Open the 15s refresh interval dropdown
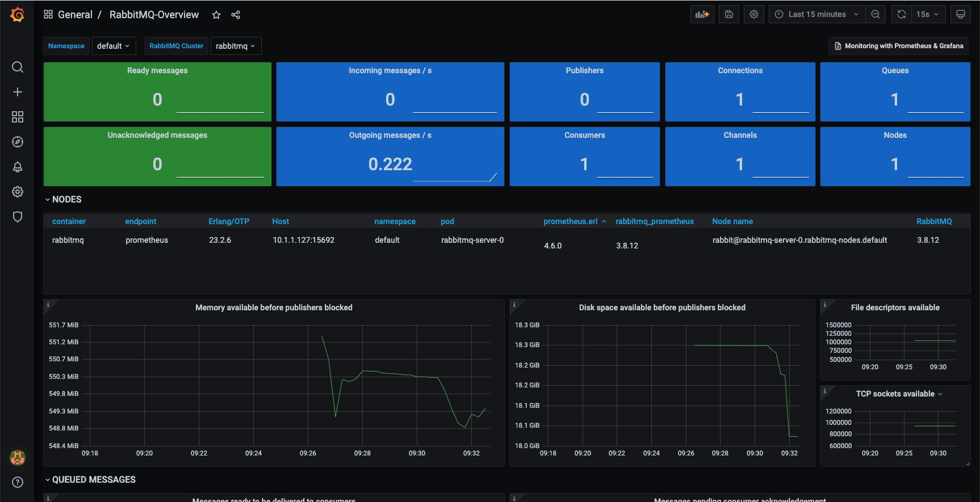This screenshot has height=502, width=980. [x=928, y=14]
